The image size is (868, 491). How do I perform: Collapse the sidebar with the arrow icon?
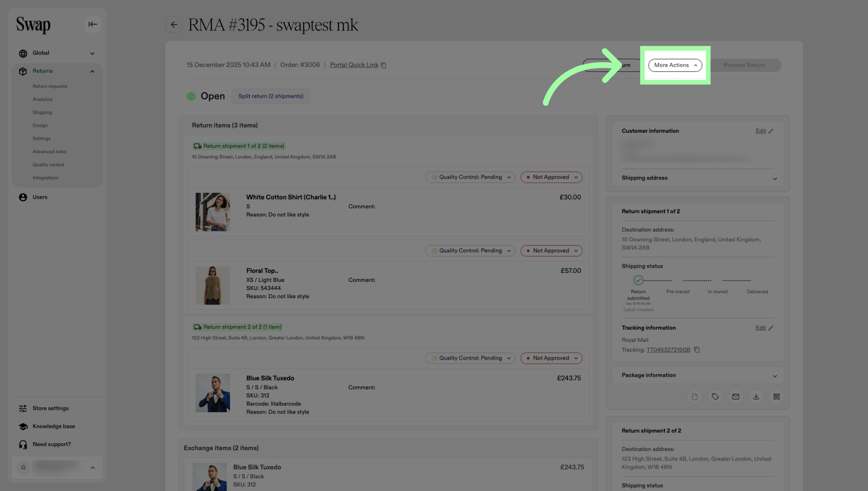coord(93,25)
